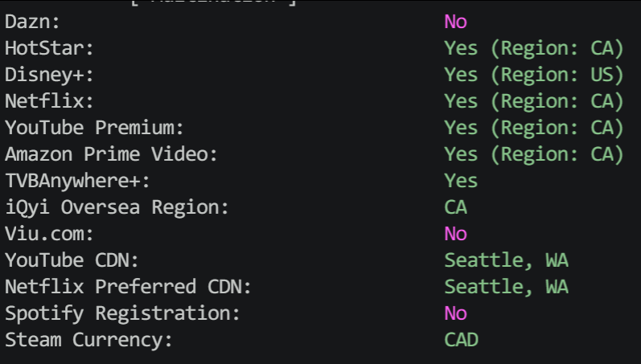The image size is (641, 364).
Task: Select the TVBAnywhere+ label
Action: (x=77, y=182)
